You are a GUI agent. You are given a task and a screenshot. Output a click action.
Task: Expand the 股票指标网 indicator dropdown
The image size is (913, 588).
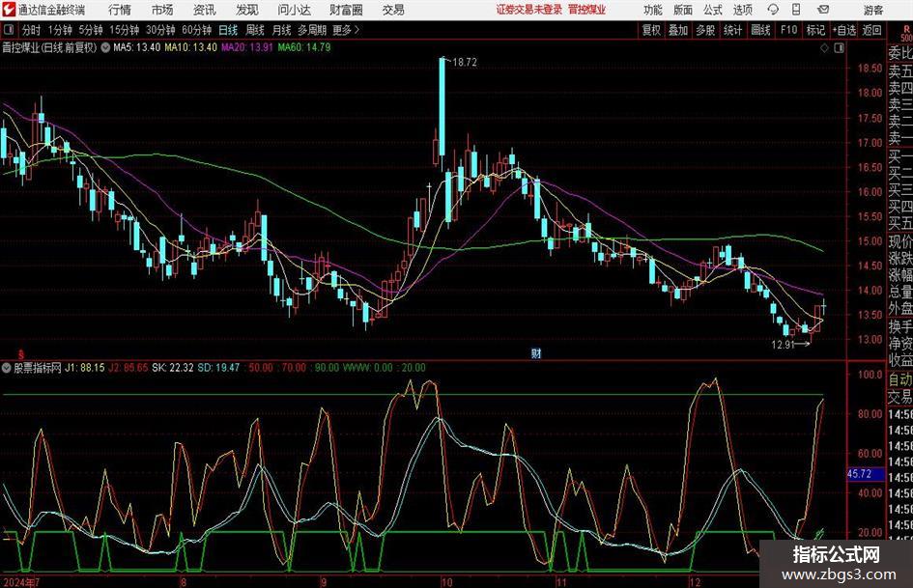7,368
